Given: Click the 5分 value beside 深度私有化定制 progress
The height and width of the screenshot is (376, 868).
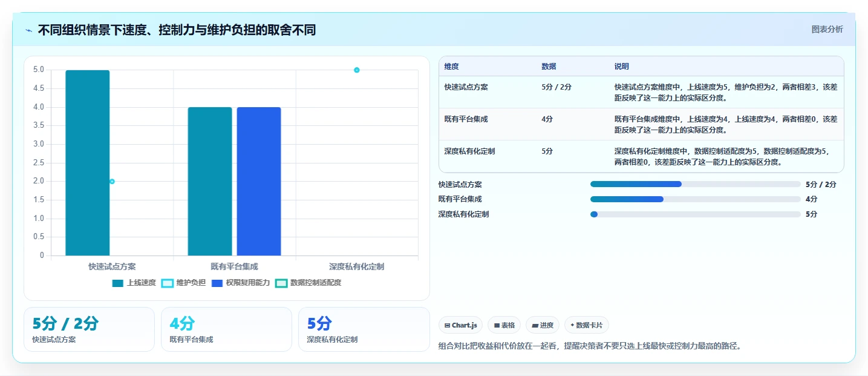Looking at the screenshot, I should 812,214.
